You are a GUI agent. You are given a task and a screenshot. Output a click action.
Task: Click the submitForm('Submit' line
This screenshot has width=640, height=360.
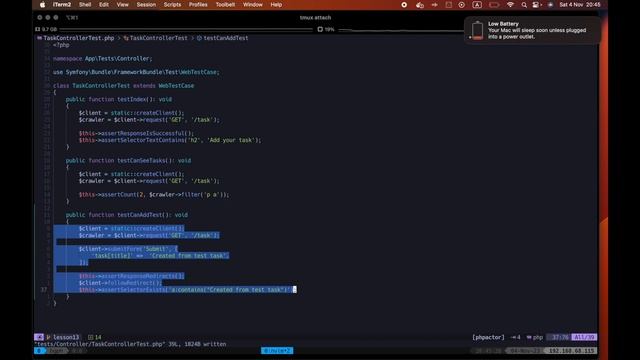[x=128, y=249]
